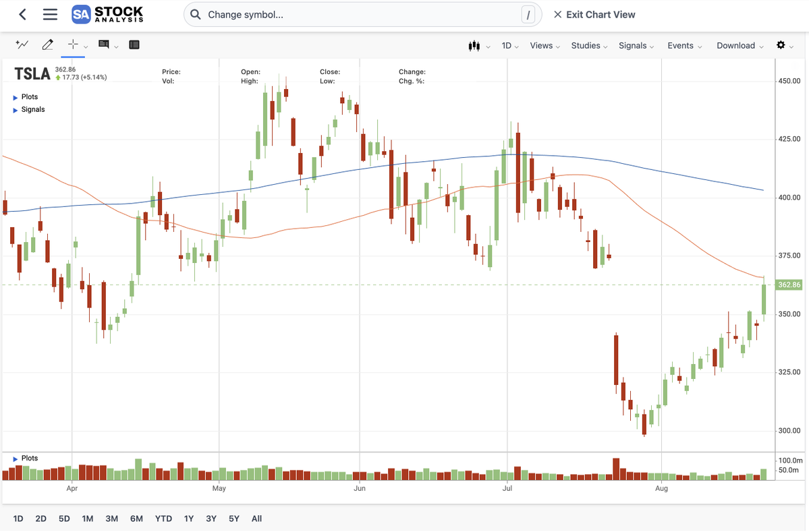Select the 3Y range
809x532 pixels.
pos(211,519)
